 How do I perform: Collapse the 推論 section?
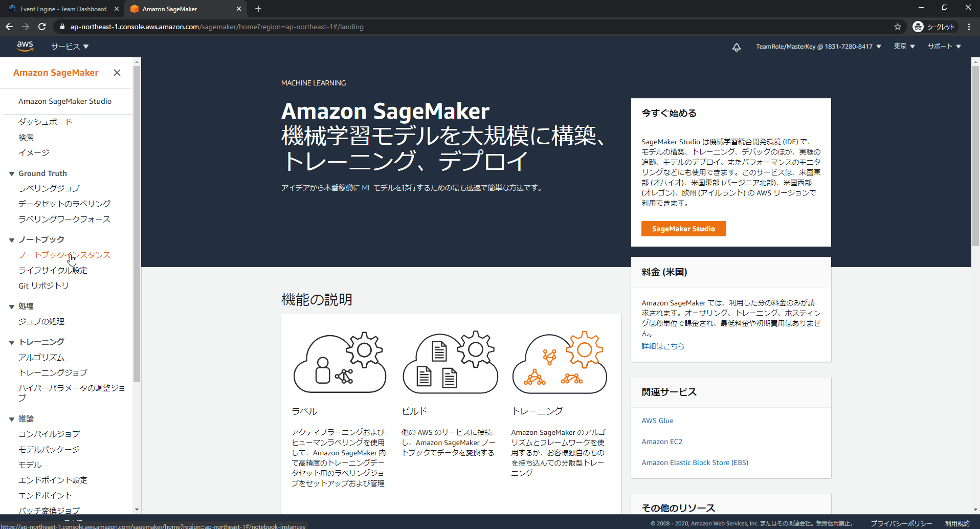(11, 419)
